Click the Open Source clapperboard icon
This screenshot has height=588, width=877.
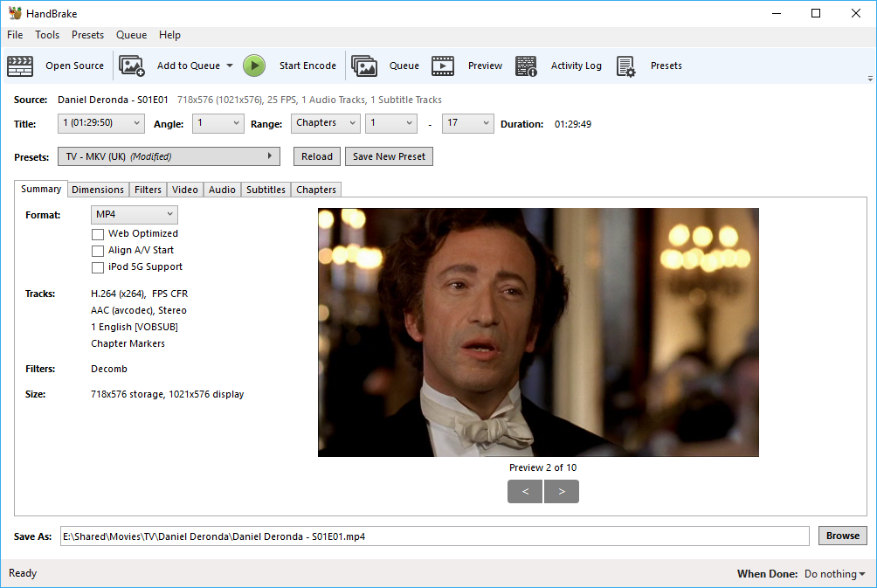tap(20, 66)
